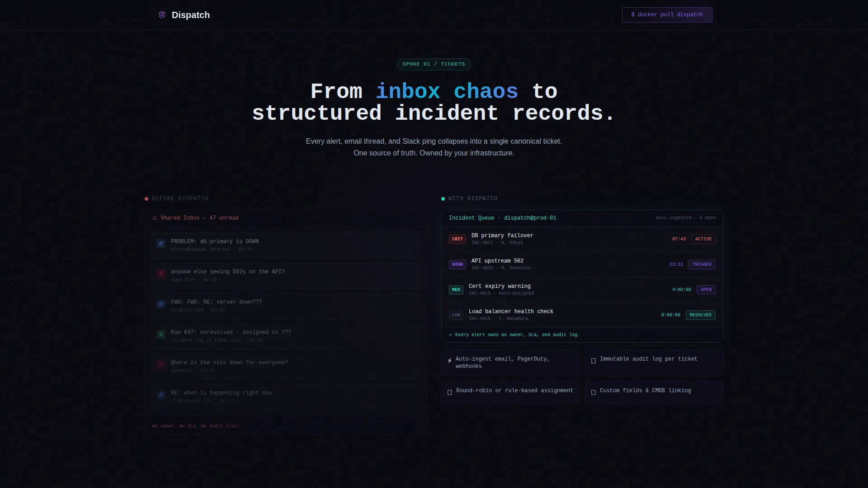The image size is (868, 488).
Task: Click the red dot beside BEFORE DISPATCH
Action: pyautogui.click(x=146, y=199)
